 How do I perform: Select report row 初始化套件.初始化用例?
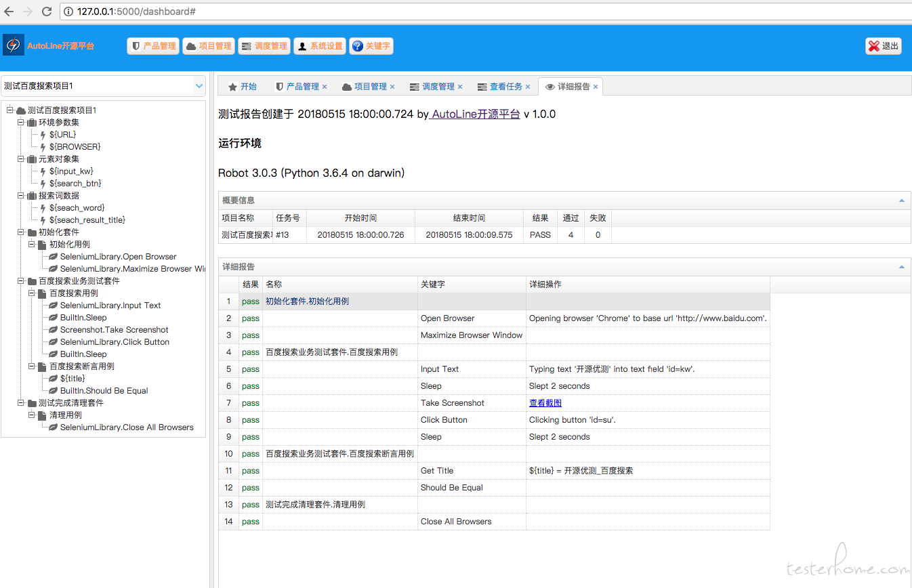click(494, 301)
